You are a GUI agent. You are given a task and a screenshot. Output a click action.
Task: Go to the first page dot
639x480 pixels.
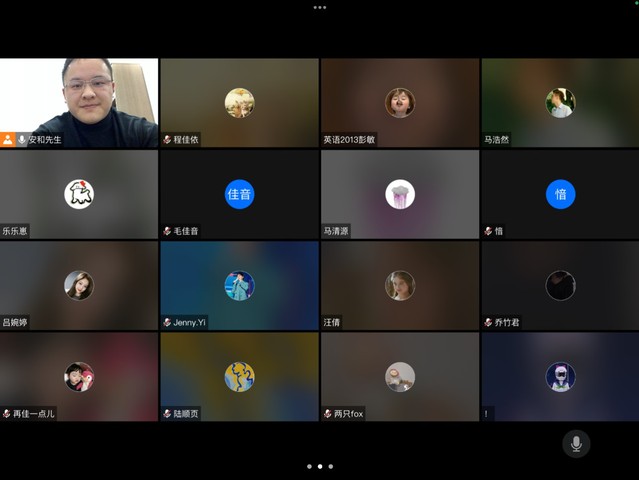308,466
